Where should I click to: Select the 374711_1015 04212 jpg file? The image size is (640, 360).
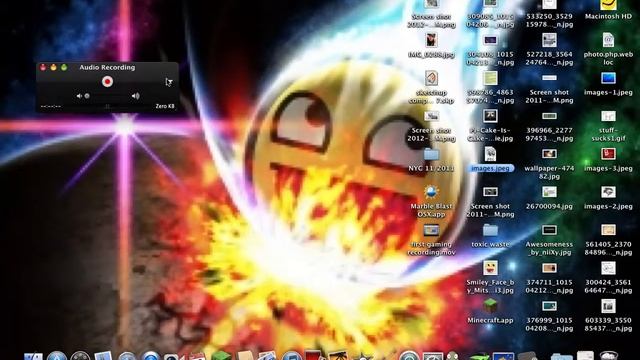click(x=549, y=268)
